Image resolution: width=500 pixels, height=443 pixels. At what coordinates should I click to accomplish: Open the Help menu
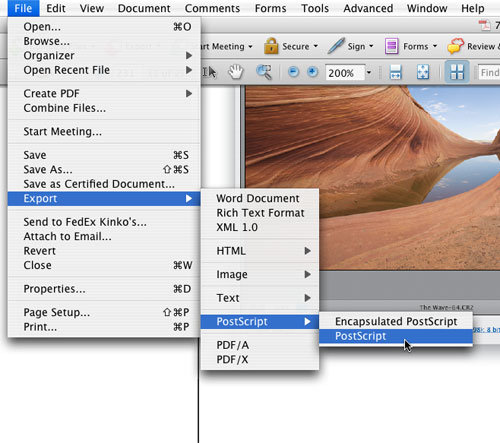pyautogui.click(x=473, y=8)
